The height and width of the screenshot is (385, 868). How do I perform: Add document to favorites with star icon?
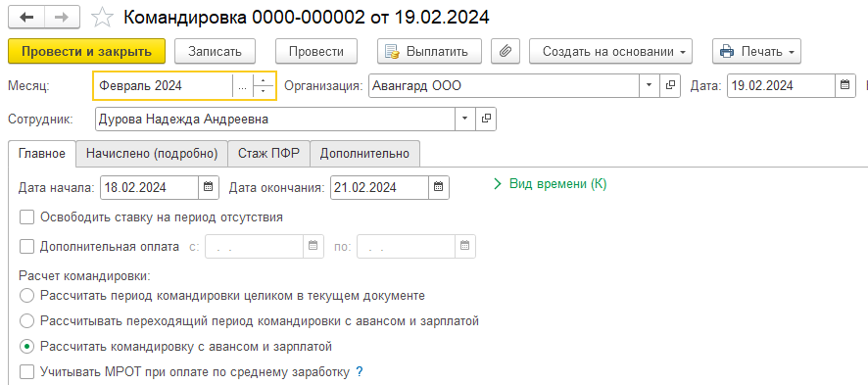point(102,18)
